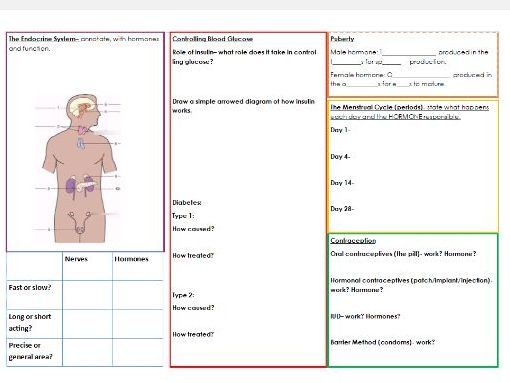Select the 'Fast or slow?' row label

click(30, 287)
